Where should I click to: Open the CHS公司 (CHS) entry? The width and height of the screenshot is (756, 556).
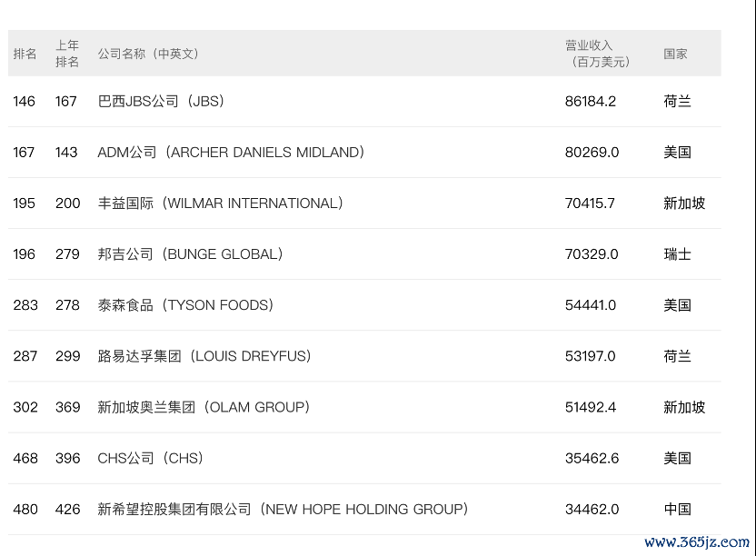pyautogui.click(x=151, y=458)
